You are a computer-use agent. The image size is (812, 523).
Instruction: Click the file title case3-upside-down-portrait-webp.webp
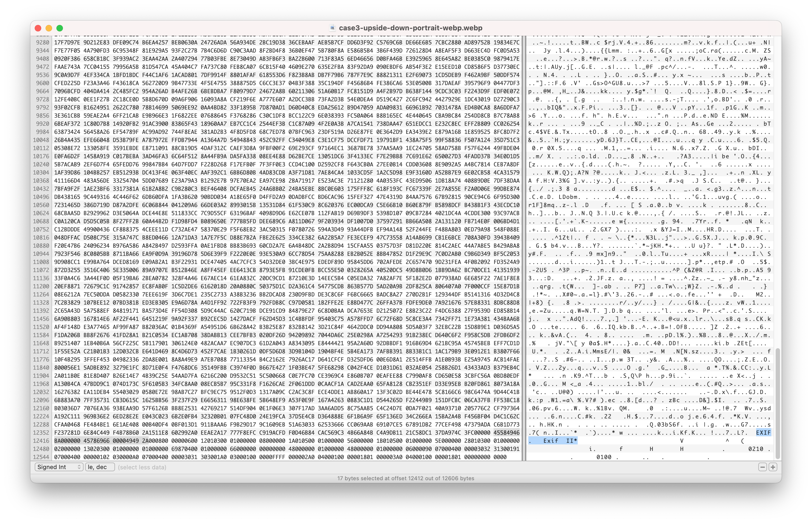click(x=410, y=28)
